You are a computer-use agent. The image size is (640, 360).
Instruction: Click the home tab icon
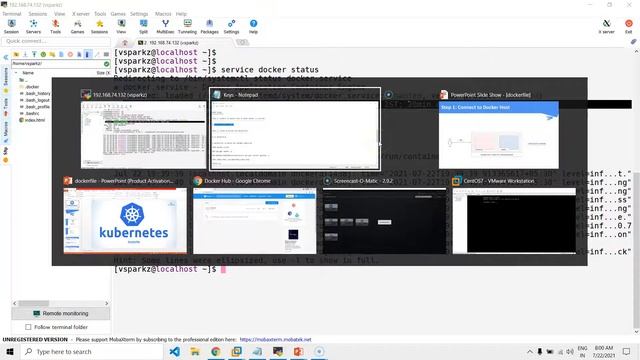[125, 42]
